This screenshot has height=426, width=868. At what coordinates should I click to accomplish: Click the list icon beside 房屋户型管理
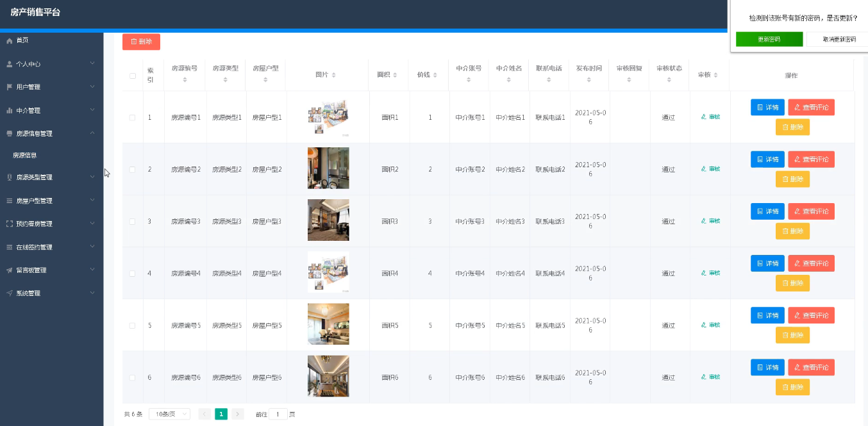click(10, 201)
